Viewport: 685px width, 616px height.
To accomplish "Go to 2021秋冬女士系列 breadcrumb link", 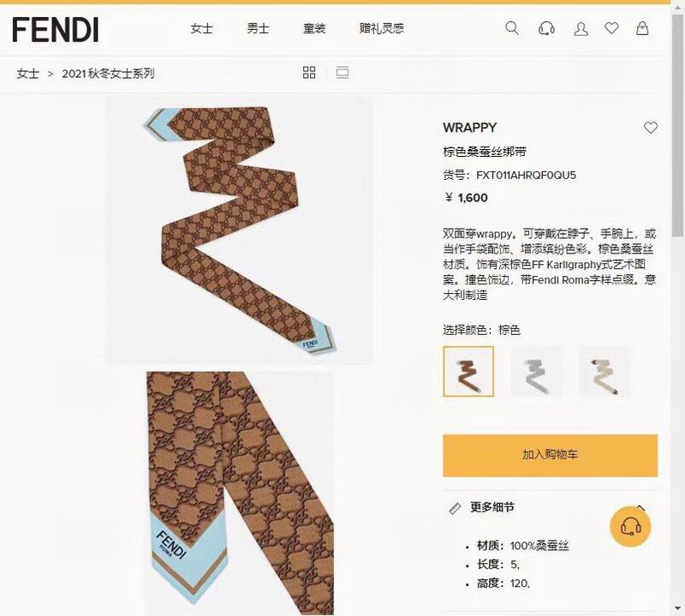I will [108, 74].
